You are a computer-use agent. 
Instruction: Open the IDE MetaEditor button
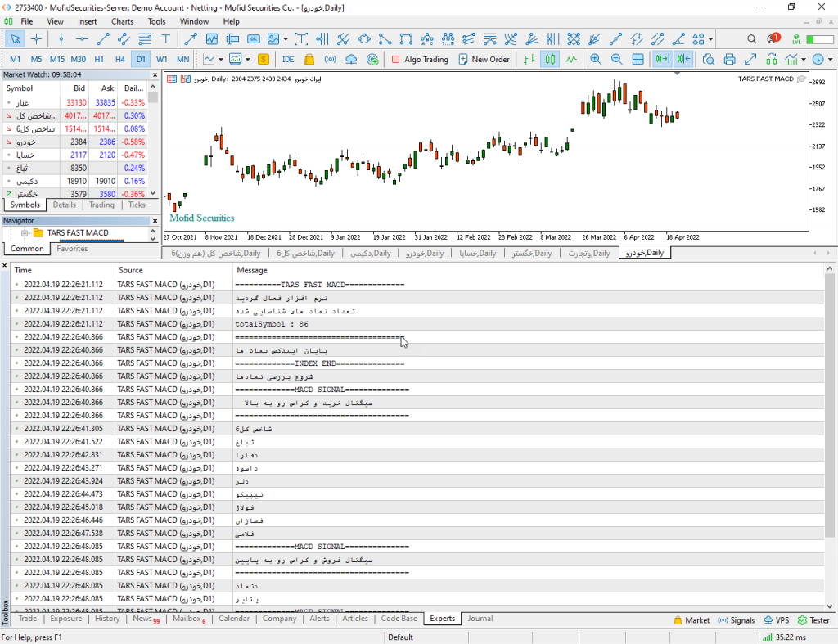(x=288, y=59)
